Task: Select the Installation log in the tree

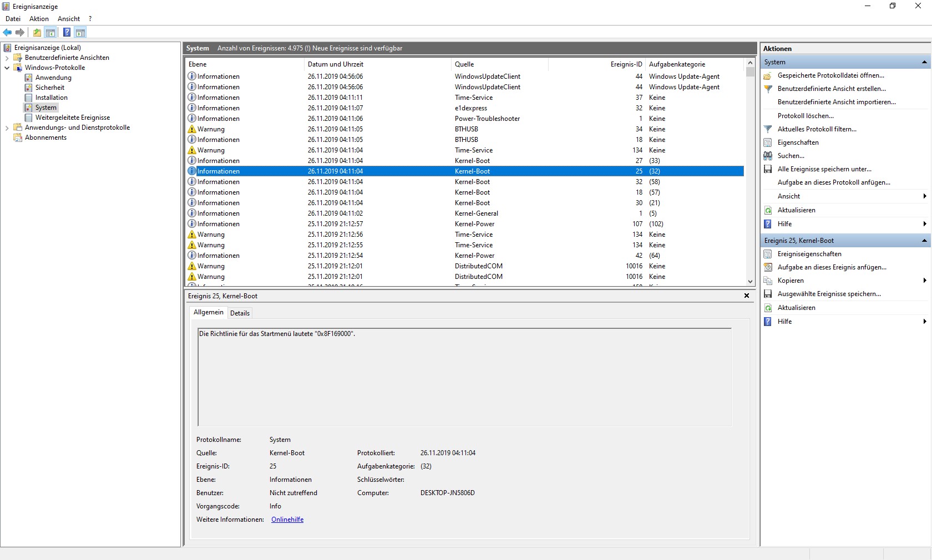Action: pyautogui.click(x=52, y=98)
